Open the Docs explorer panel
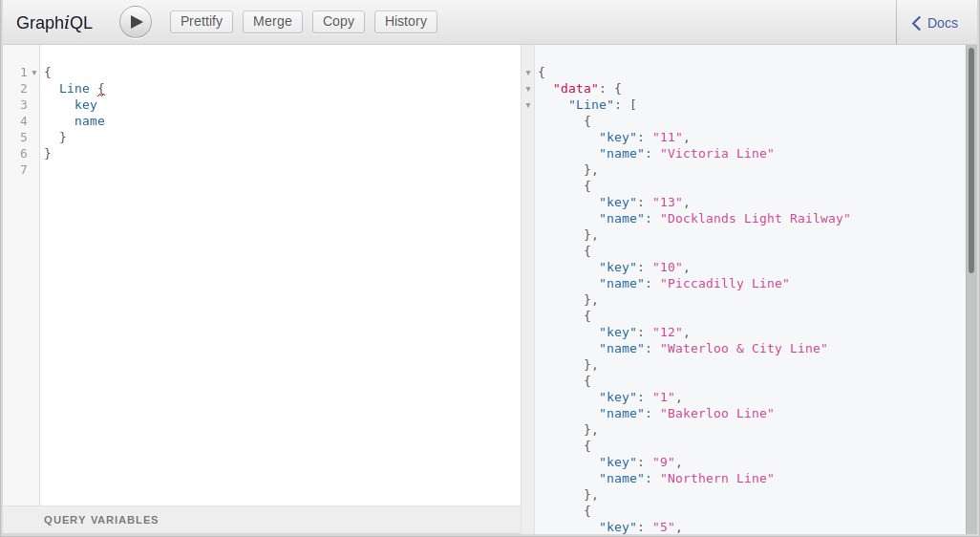This screenshot has height=537, width=980. pos(935,23)
